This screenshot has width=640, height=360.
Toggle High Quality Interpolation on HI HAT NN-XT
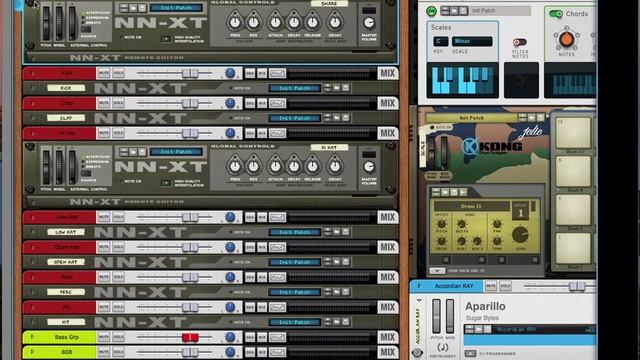click(x=166, y=183)
